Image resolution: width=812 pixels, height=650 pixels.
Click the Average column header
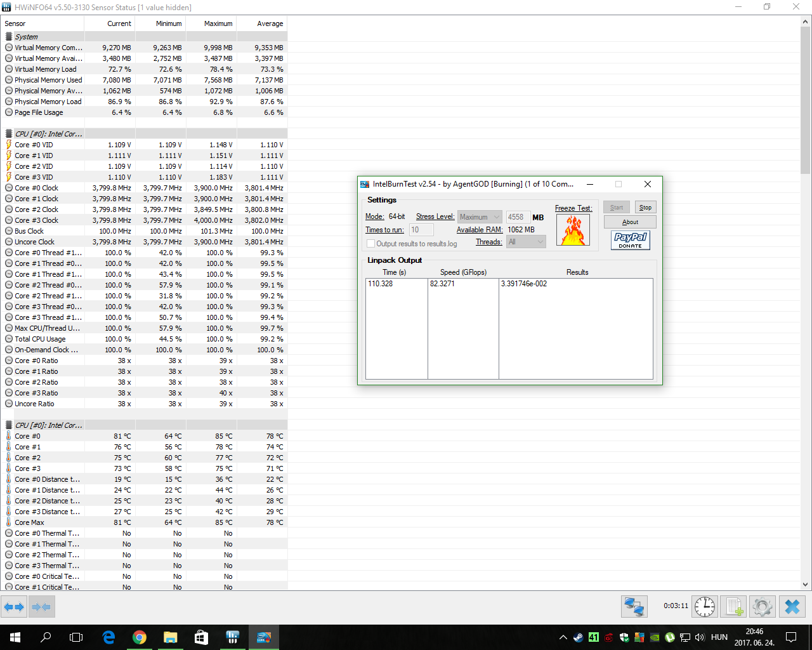pyautogui.click(x=262, y=23)
